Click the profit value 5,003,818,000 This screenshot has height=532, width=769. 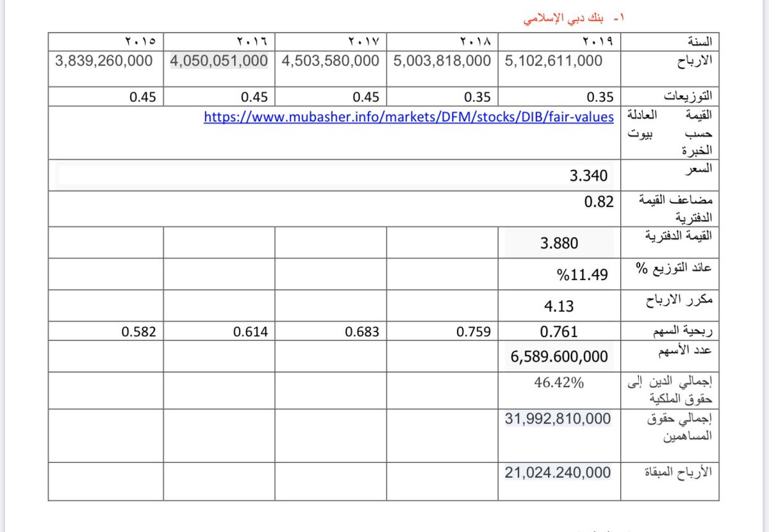[442, 61]
